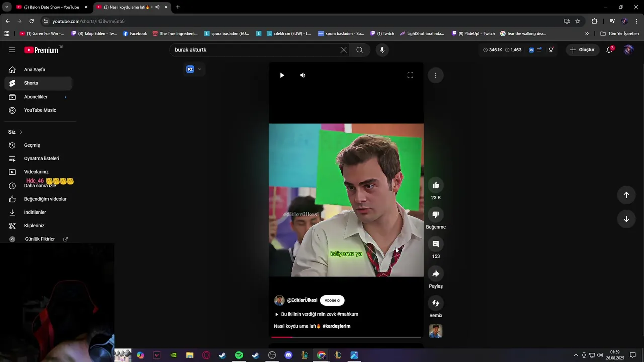Viewport: 644px width, 362px height.
Task: Open Oynatma listeleri playlists
Action: pyautogui.click(x=38, y=158)
